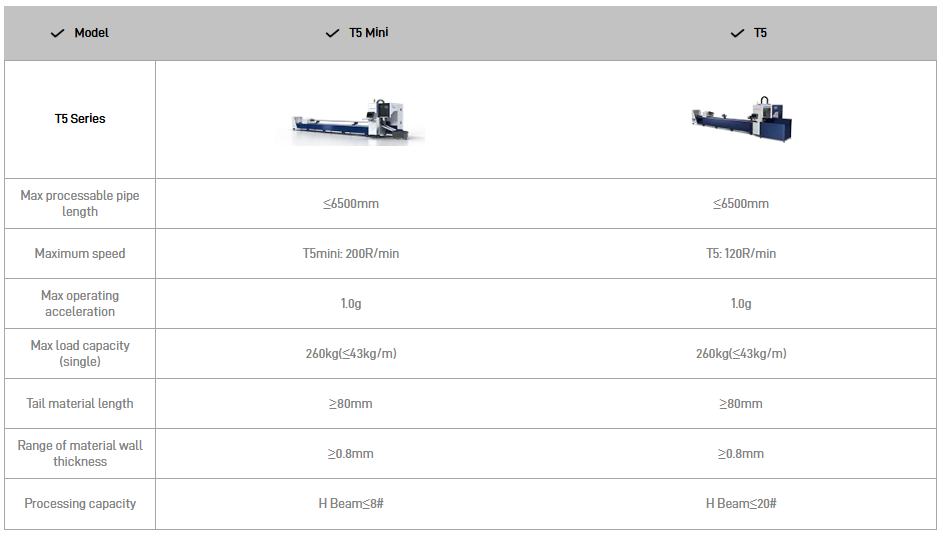Select the T5 Mini column header
The height and width of the screenshot is (537, 943).
tap(369, 33)
